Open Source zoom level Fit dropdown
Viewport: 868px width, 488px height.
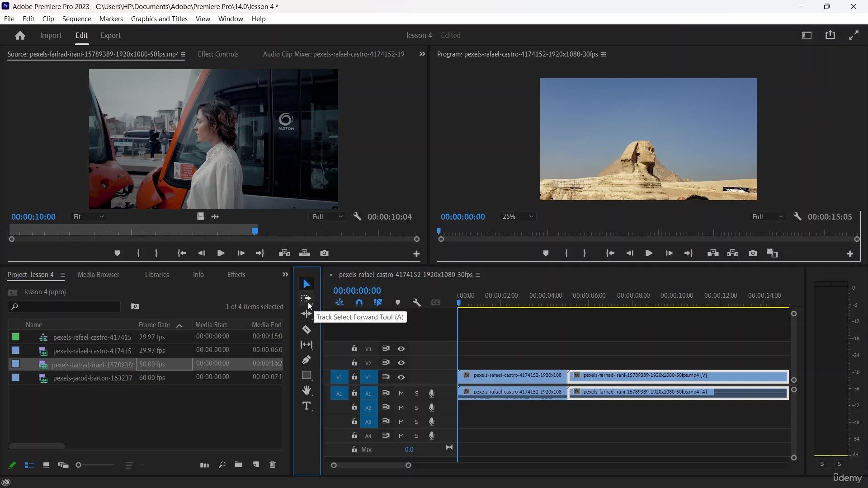[x=88, y=217]
